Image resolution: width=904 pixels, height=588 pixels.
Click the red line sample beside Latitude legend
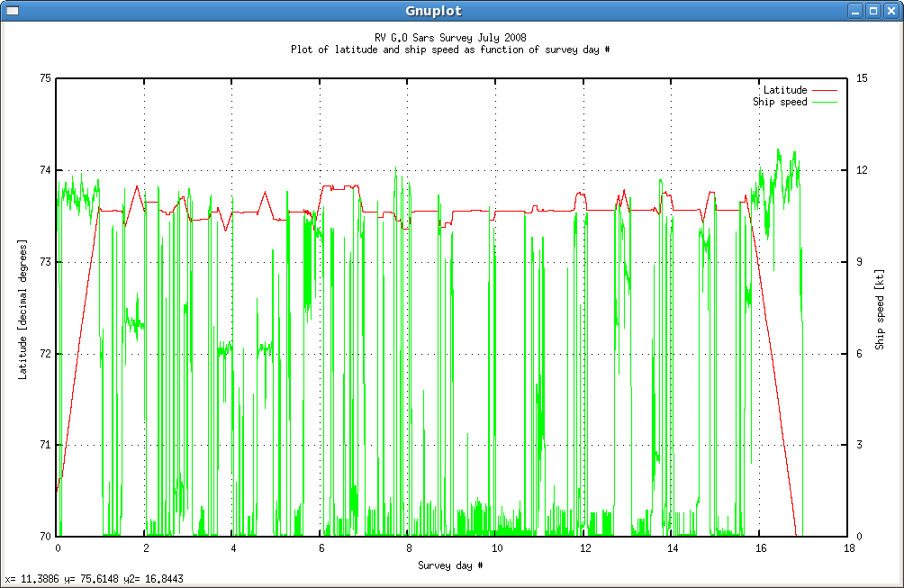pos(823,90)
